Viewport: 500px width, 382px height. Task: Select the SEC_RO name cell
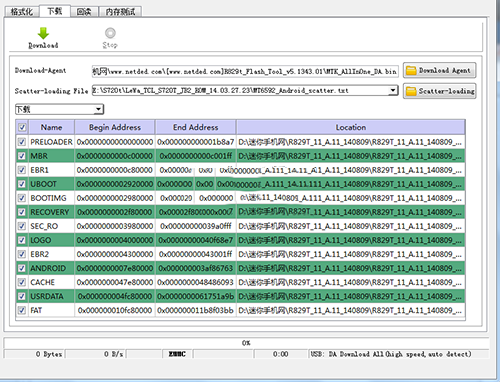click(51, 226)
